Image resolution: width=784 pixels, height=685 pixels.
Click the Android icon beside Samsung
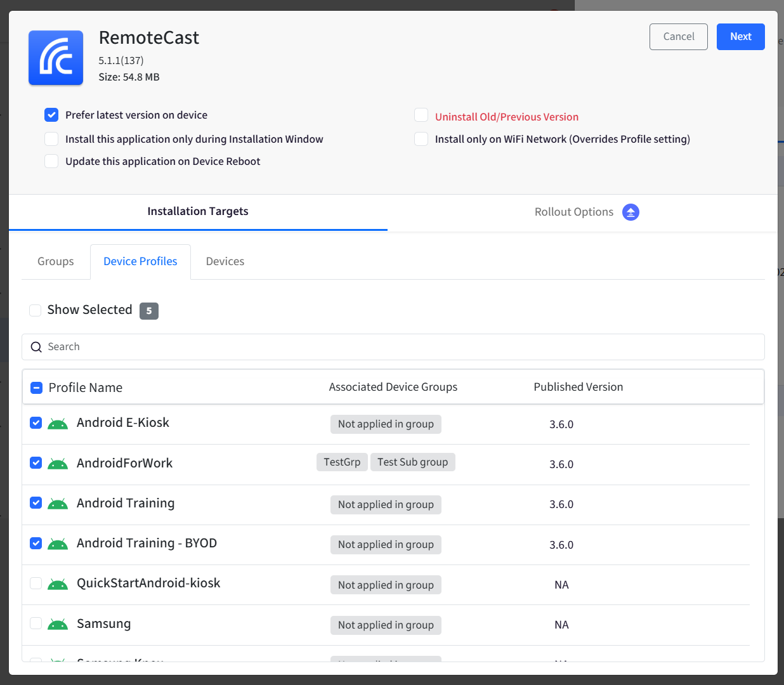pos(58,625)
